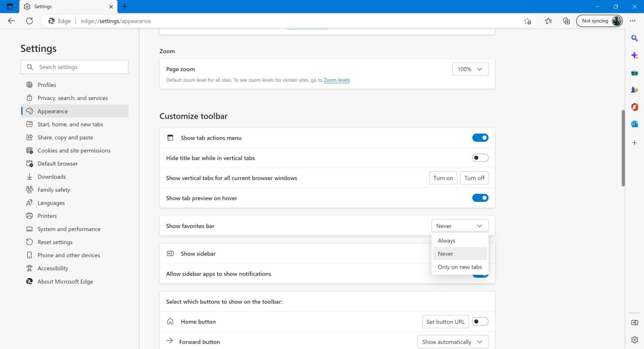Choose Only on new tabs option

[x=460, y=267]
